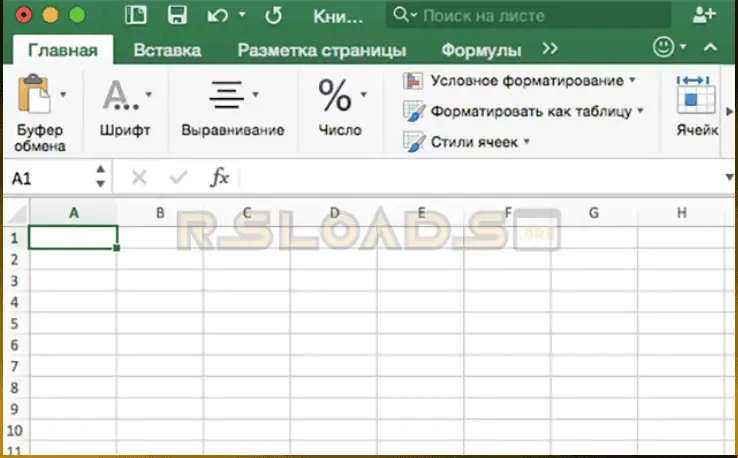Viewport: 738px width, 458px height.
Task: Expand the formula bar with arrow
Action: pyautogui.click(x=729, y=177)
